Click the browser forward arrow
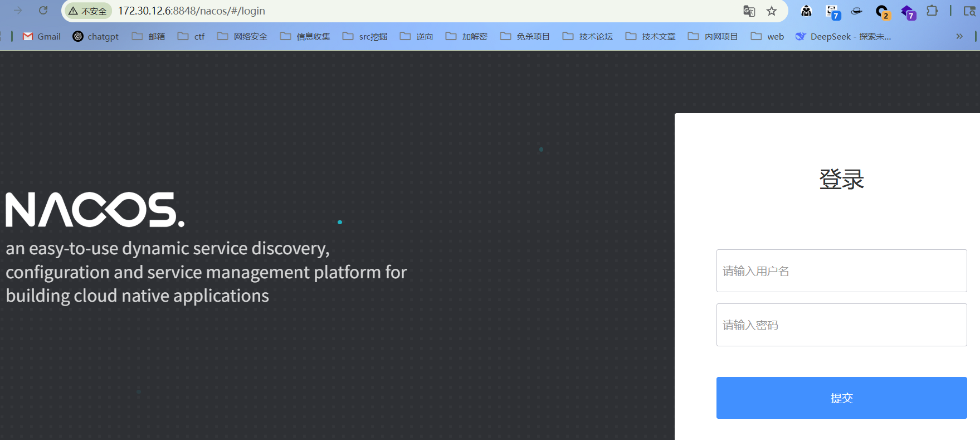This screenshot has width=980, height=440. point(18,11)
